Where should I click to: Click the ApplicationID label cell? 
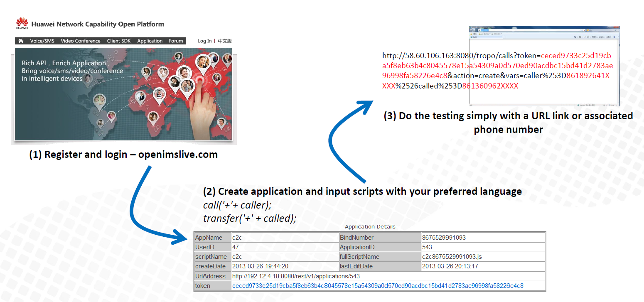point(380,247)
